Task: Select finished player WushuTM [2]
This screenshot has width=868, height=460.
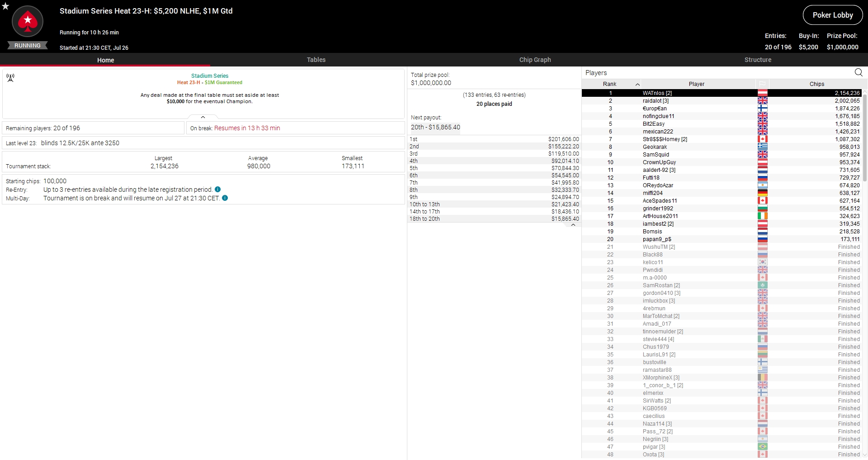Action: pyautogui.click(x=722, y=247)
